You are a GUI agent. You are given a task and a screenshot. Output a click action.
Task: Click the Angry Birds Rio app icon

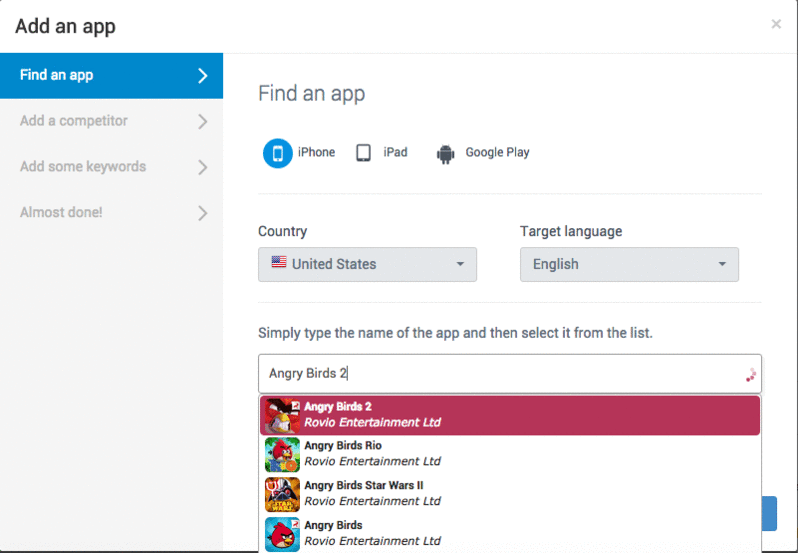pos(282,455)
